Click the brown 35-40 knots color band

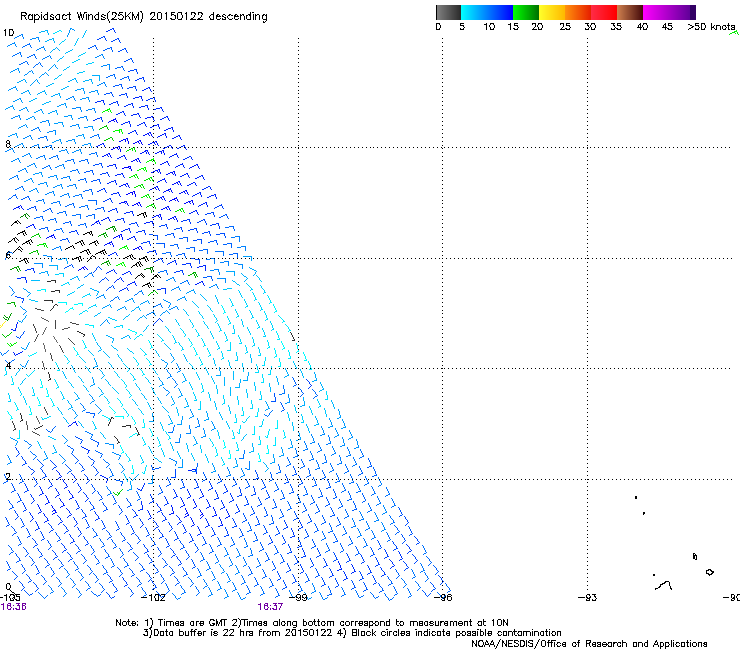coord(630,12)
